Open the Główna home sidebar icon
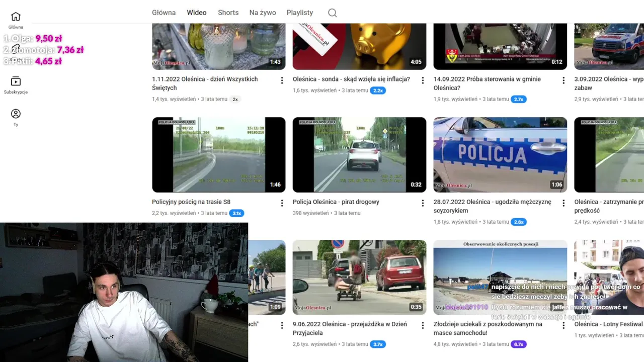This screenshot has width=644, height=362. pyautogui.click(x=16, y=20)
